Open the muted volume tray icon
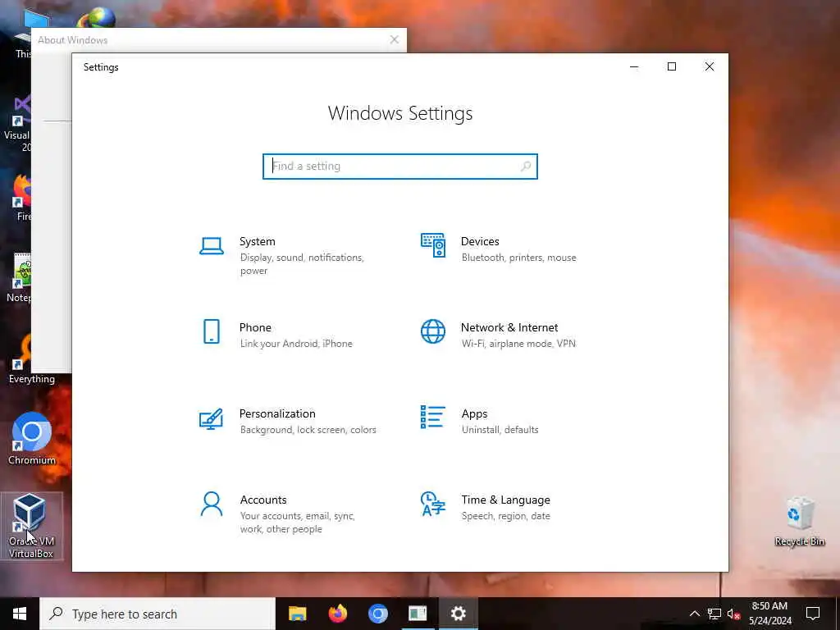 coord(733,614)
